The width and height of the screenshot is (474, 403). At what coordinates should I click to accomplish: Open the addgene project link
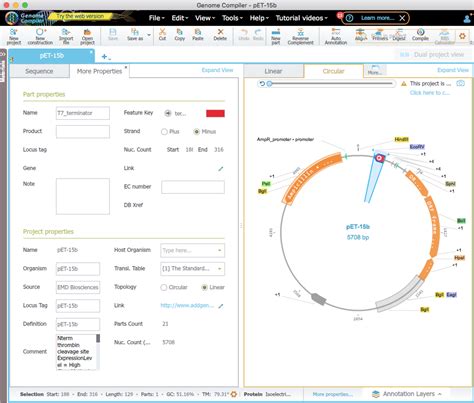click(x=187, y=305)
